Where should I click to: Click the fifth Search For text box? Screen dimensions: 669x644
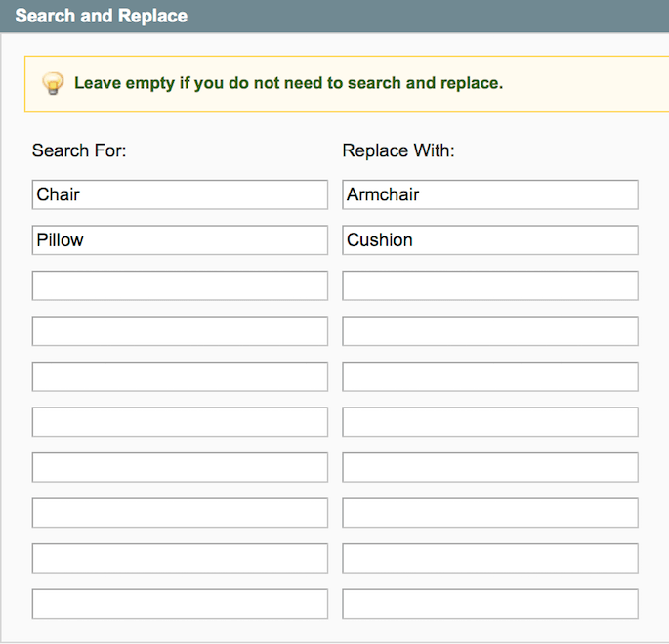[180, 376]
